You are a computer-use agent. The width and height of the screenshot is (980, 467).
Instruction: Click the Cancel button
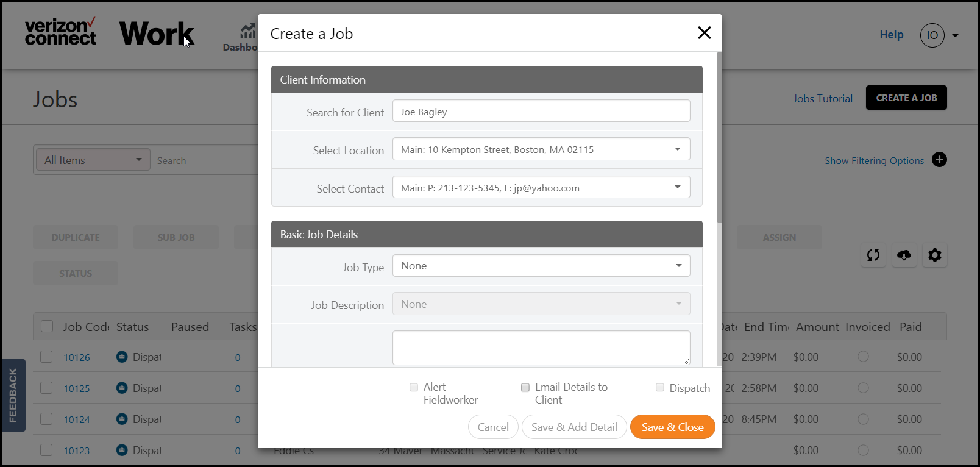click(493, 427)
